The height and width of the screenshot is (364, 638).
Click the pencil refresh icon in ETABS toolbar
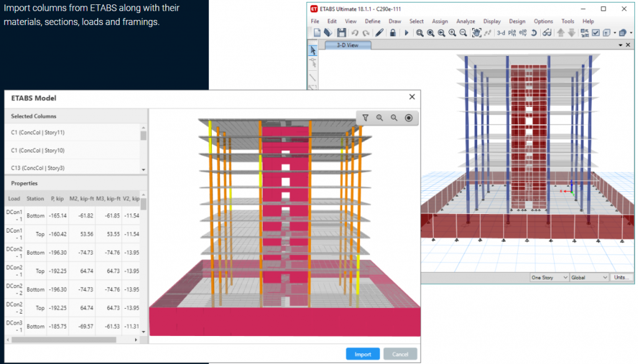379,33
